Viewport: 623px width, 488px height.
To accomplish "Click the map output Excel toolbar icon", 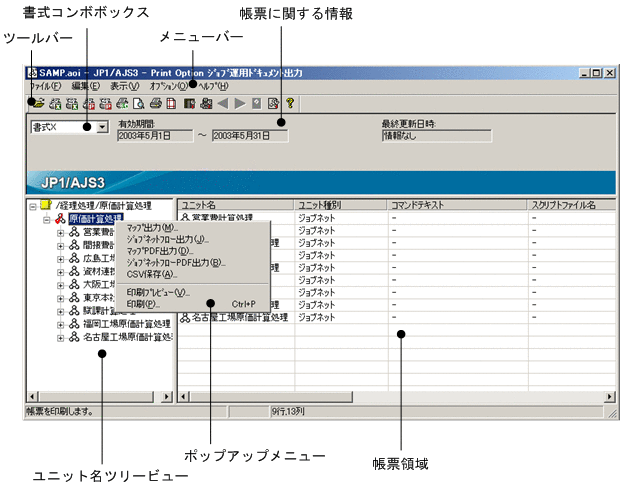I will (55, 104).
